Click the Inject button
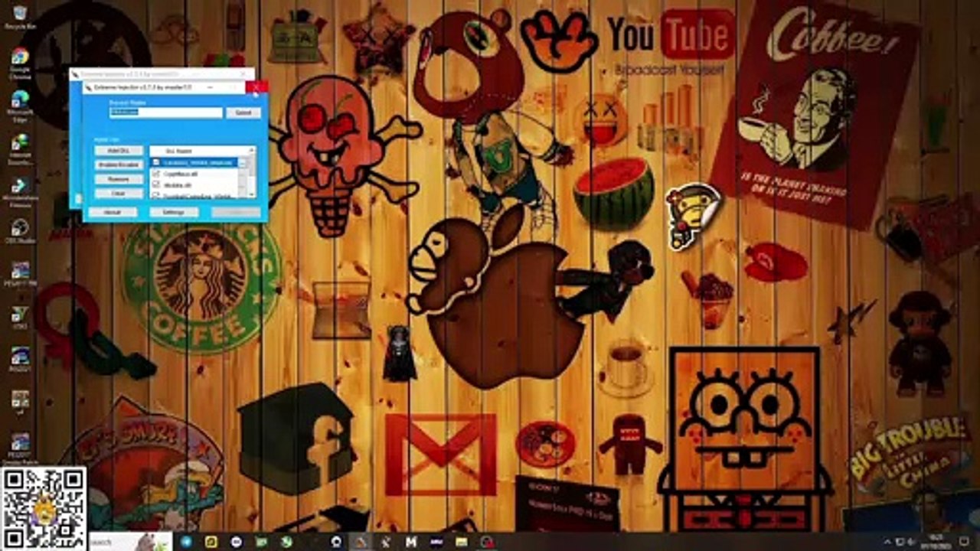The height and width of the screenshot is (551, 980). pyautogui.click(x=236, y=212)
